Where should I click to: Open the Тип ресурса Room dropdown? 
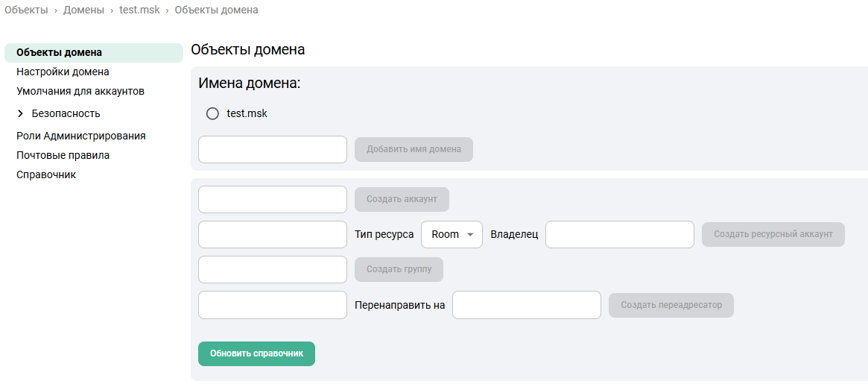452,234
